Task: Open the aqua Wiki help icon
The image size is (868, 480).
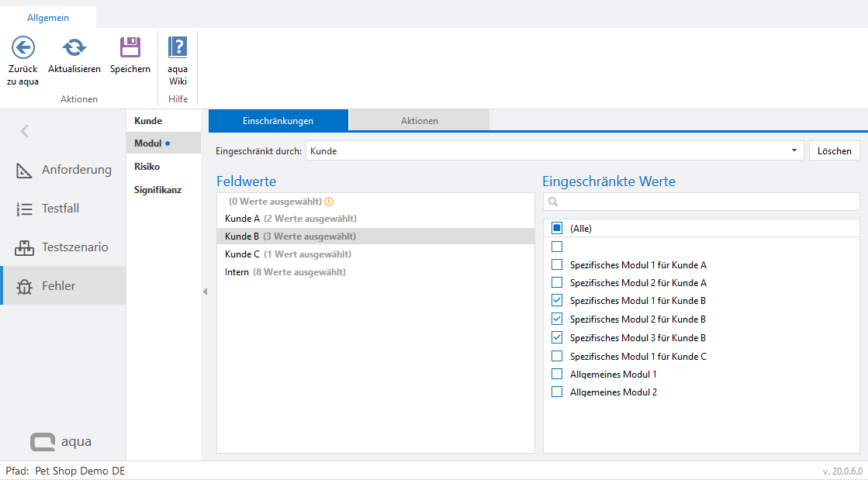Action: pos(178,48)
